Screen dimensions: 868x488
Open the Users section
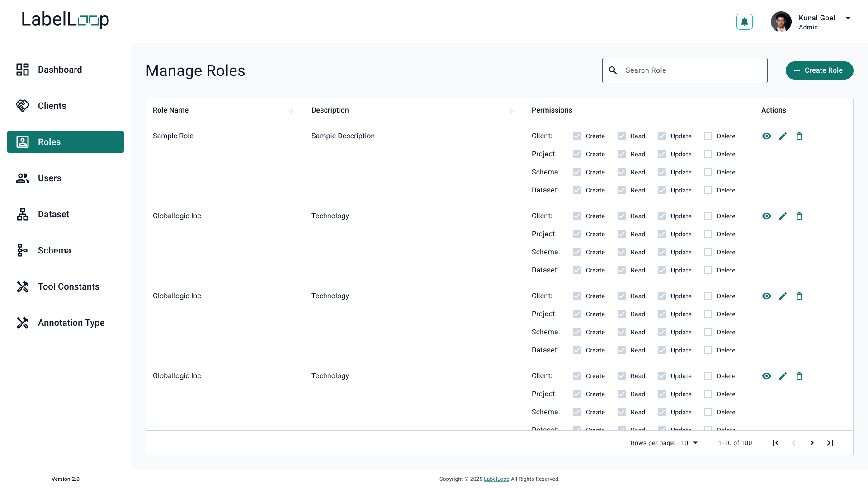pyautogui.click(x=66, y=178)
